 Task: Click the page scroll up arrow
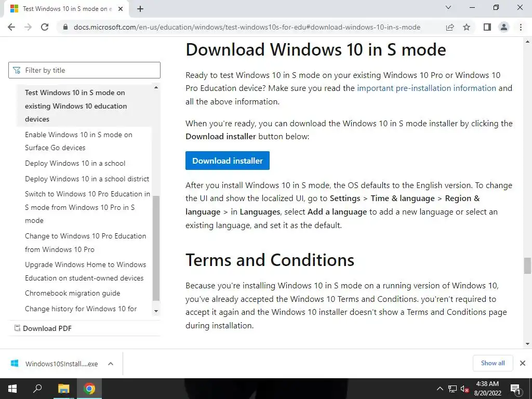(527, 42)
